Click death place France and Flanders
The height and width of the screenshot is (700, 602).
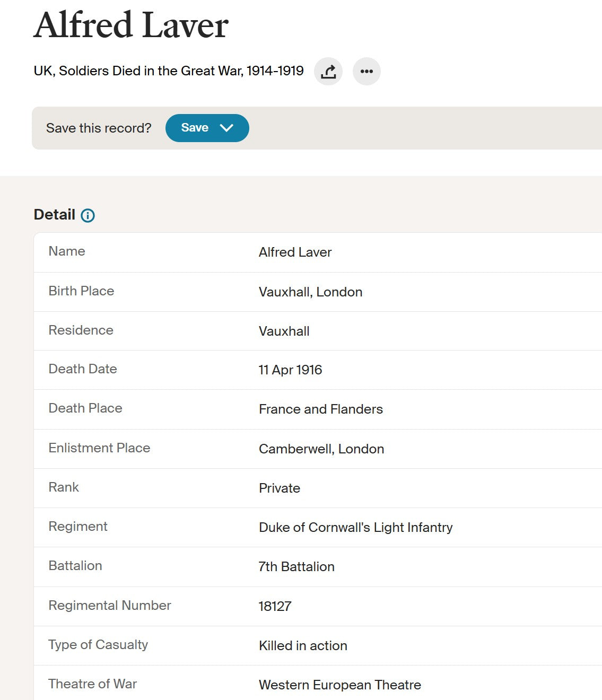tap(320, 409)
